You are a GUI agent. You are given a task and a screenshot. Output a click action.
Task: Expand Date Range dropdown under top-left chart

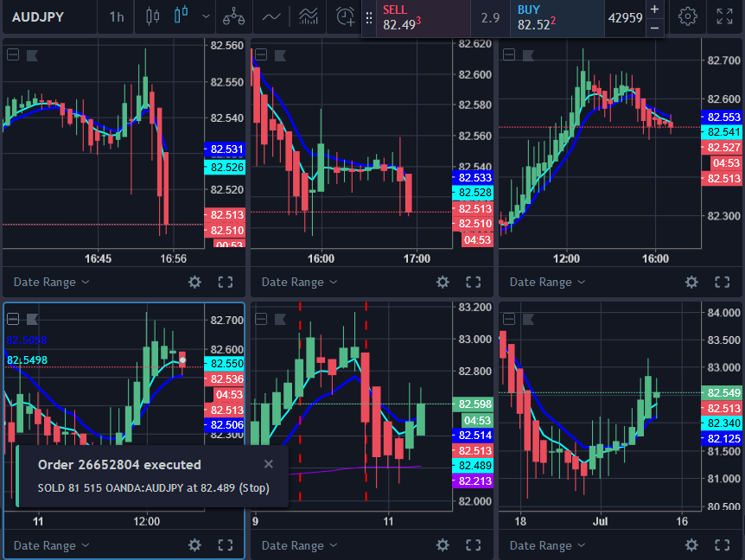(x=51, y=282)
